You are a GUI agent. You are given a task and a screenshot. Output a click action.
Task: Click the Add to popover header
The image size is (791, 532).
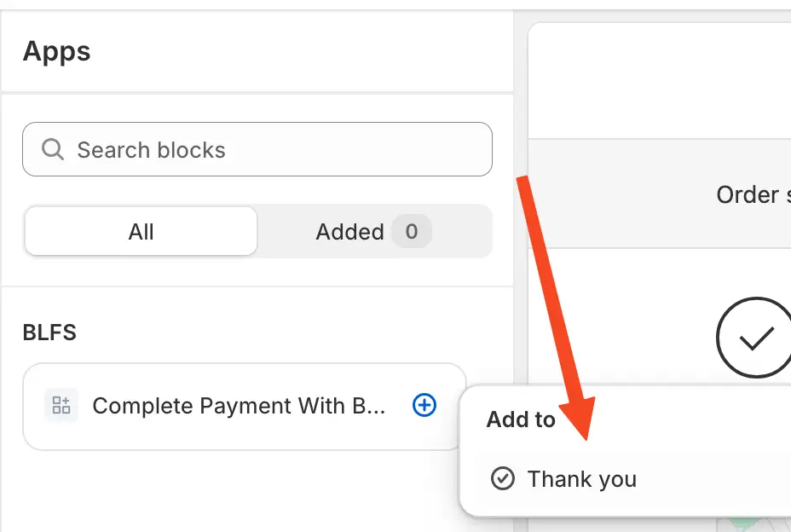tap(520, 419)
